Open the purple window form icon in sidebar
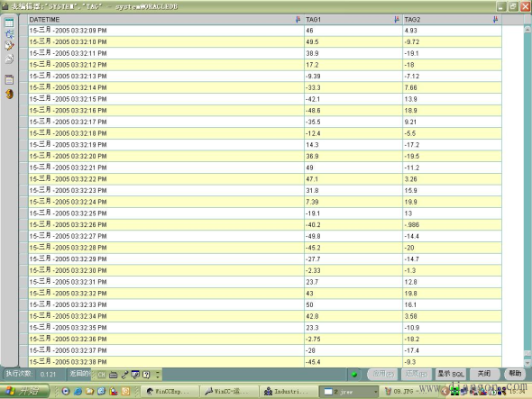This screenshot has height=399, width=532. 10,79
